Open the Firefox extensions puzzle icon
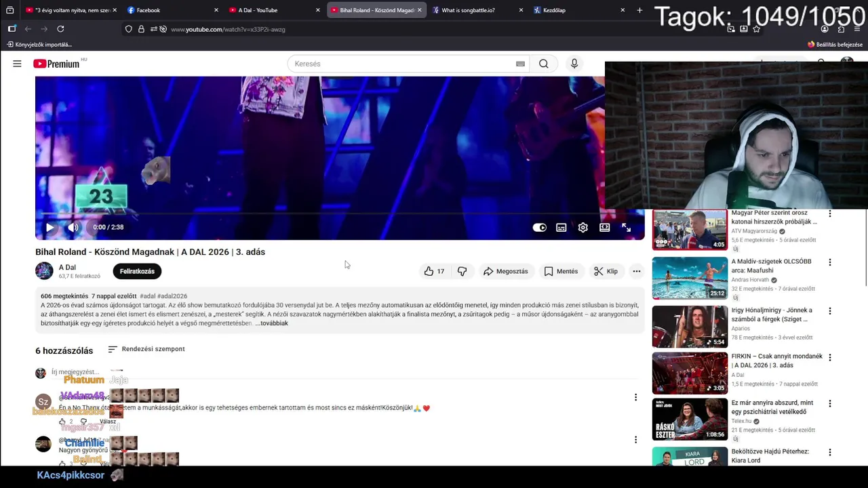 click(x=841, y=29)
